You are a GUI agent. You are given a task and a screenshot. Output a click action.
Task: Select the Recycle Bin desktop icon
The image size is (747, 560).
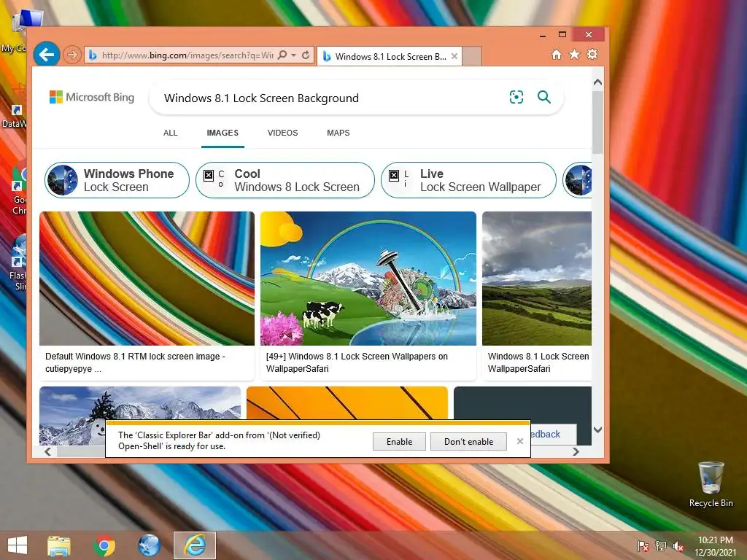tap(711, 484)
